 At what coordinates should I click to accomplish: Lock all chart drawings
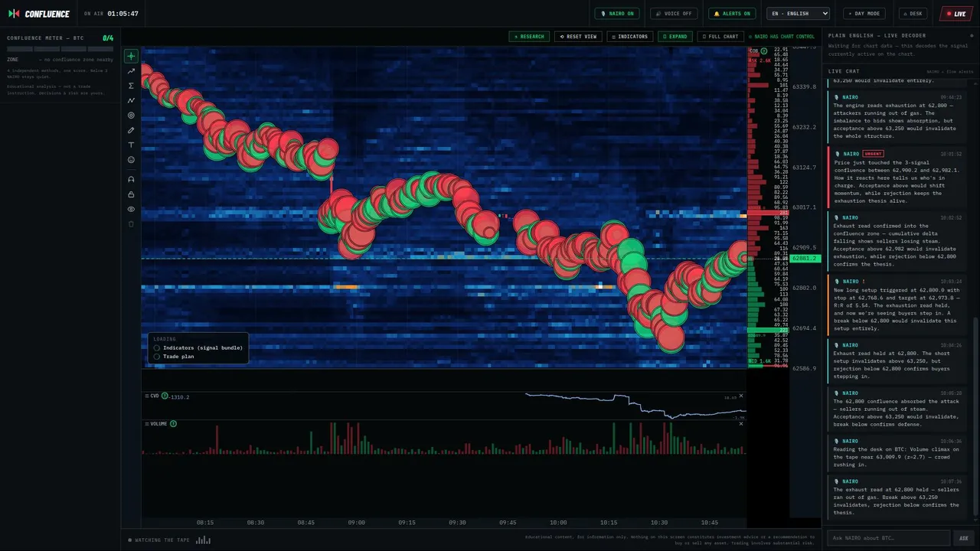click(131, 194)
